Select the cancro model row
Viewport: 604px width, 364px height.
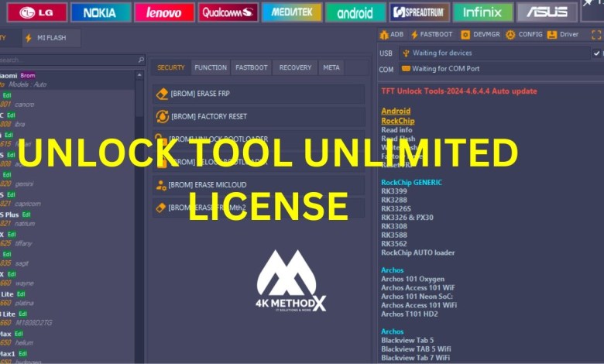pyautogui.click(x=67, y=100)
